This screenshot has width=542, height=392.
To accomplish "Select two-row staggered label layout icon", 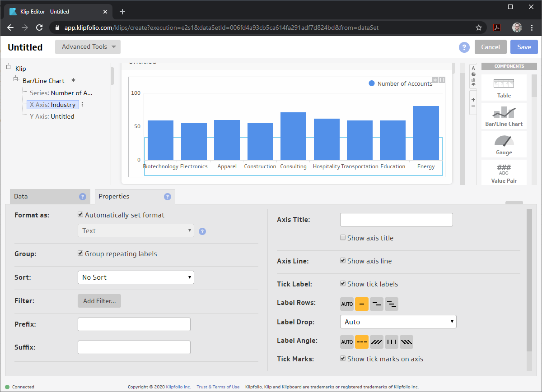I will pos(377,304).
